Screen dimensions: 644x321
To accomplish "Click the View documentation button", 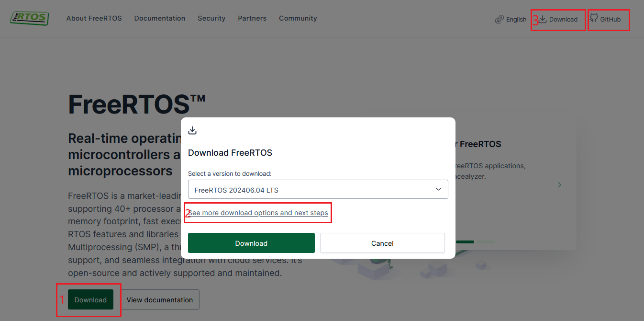I will pos(160,299).
